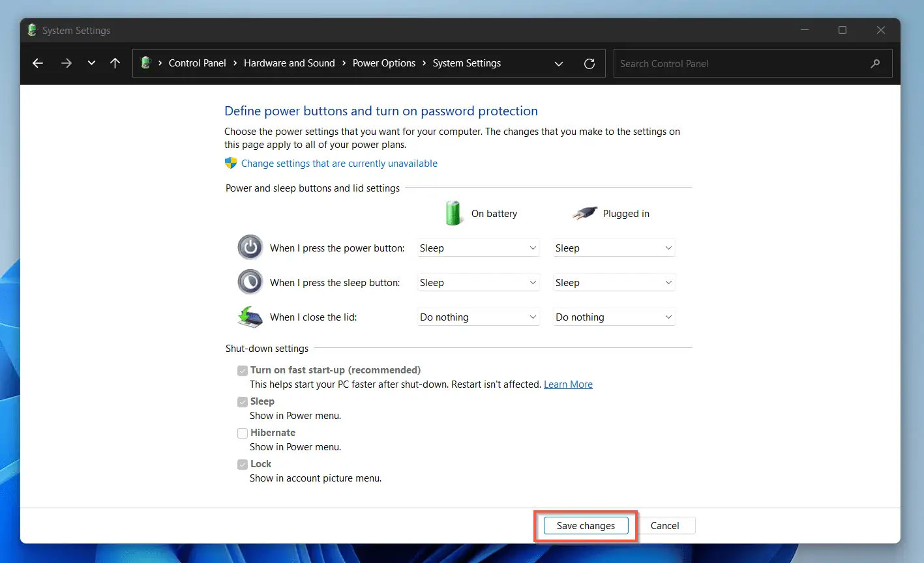Click the search magnifier icon
Viewport: 924px width, 563px height.
(875, 63)
